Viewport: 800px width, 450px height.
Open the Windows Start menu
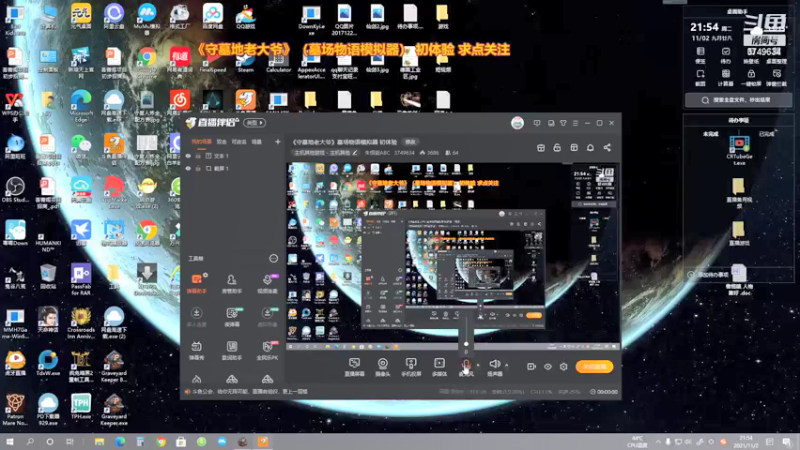point(10,442)
